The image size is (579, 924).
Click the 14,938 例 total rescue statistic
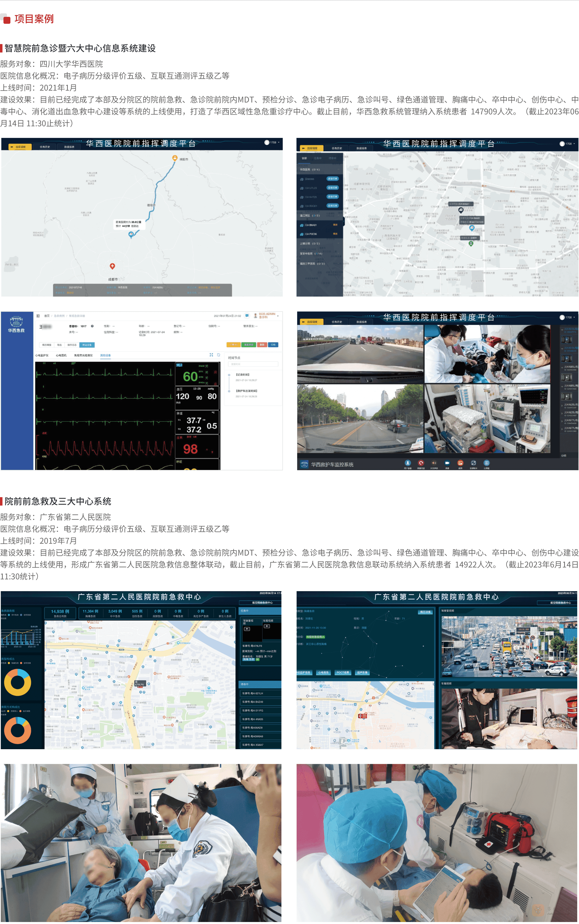[60, 613]
